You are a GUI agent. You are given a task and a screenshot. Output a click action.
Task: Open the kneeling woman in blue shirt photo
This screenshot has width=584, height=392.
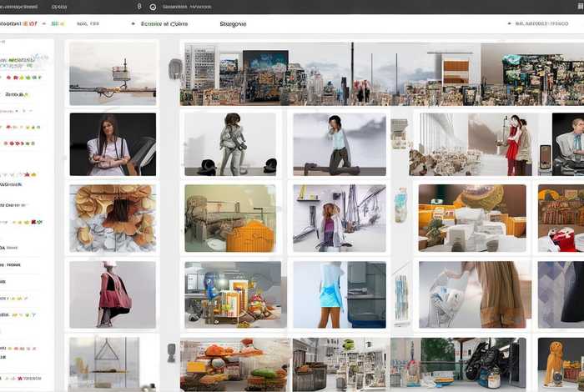339,143
